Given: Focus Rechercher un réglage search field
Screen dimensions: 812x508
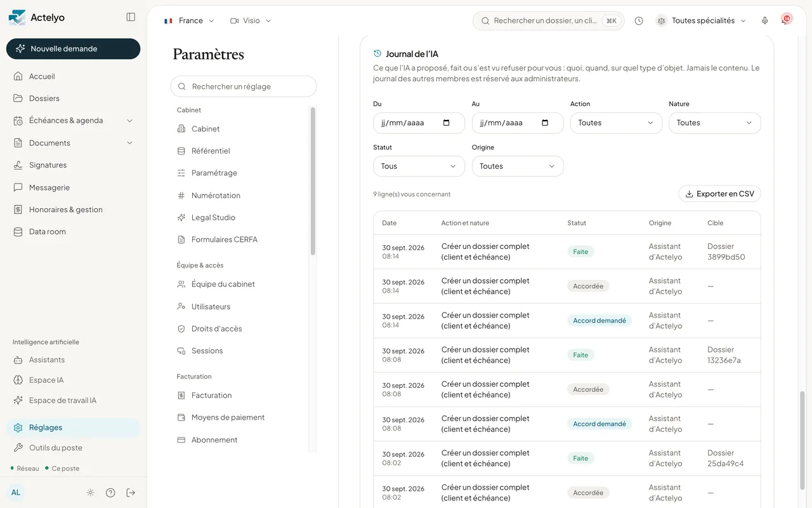Looking at the screenshot, I should [244, 86].
